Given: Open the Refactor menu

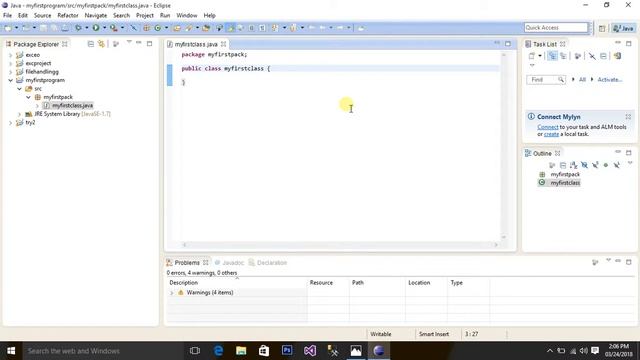Looking at the screenshot, I should [68, 16].
